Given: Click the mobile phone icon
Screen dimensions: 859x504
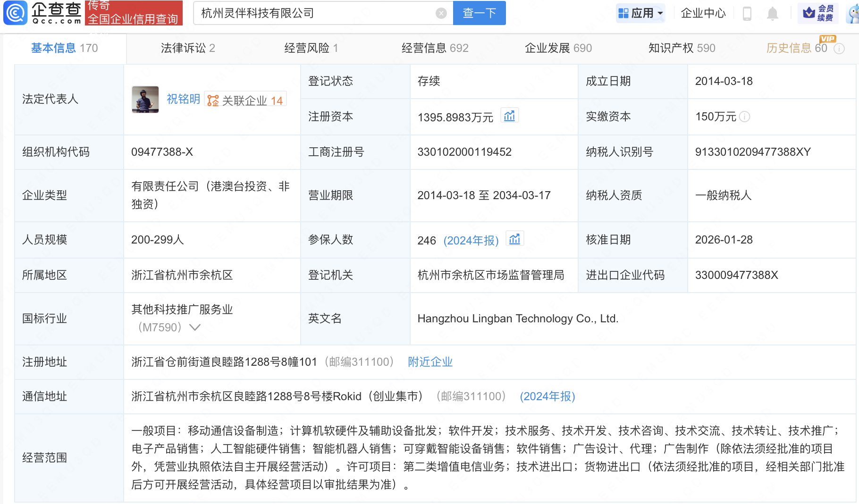Looking at the screenshot, I should point(747,14).
